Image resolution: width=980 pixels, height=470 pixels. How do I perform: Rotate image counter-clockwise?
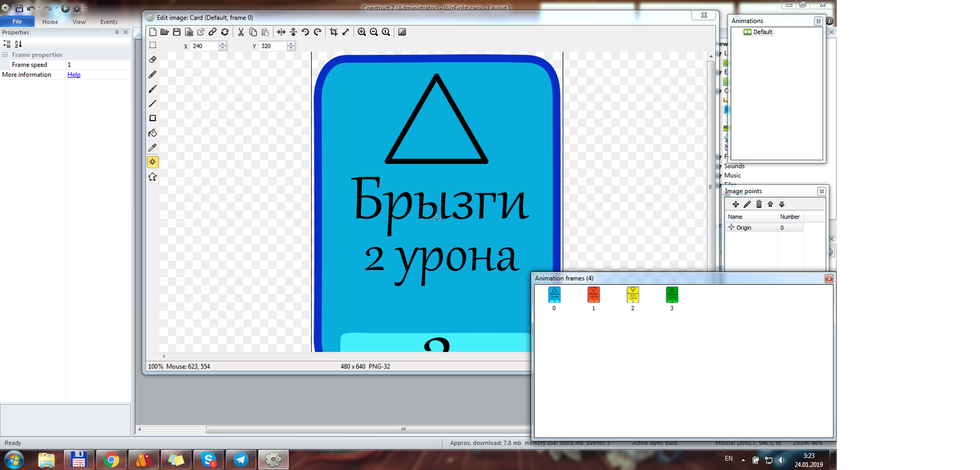[305, 32]
